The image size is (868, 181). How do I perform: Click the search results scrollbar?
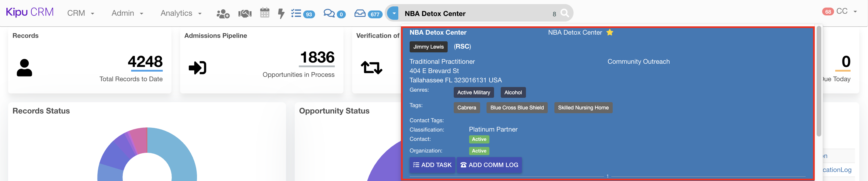pyautogui.click(x=819, y=81)
